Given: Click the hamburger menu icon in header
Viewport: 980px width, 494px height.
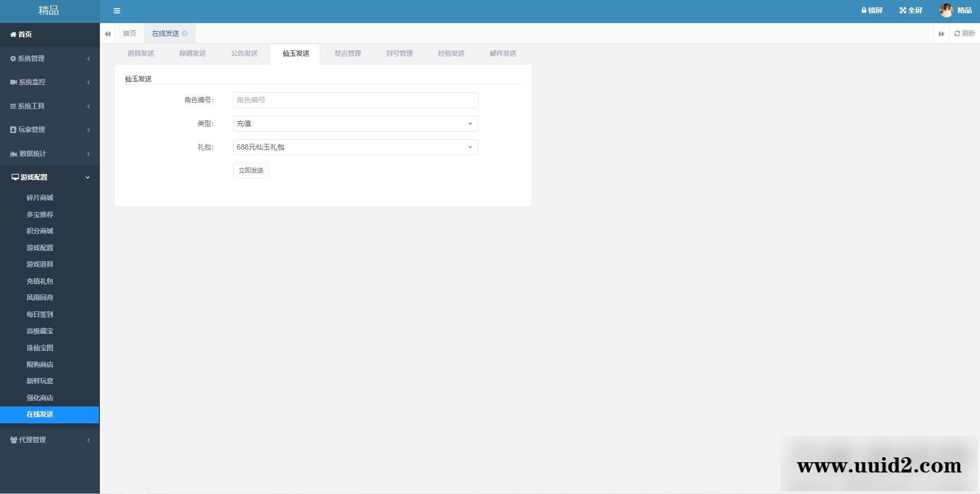Looking at the screenshot, I should point(117,11).
